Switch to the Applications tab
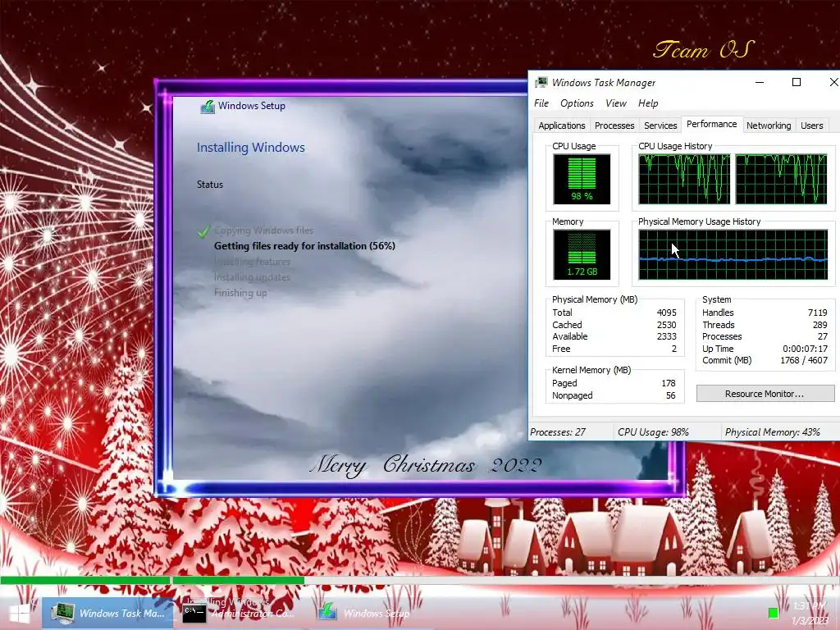840x630 pixels. click(x=561, y=126)
